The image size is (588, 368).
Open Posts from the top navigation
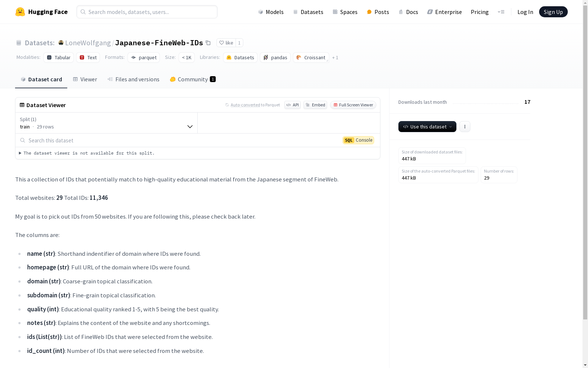(x=378, y=12)
